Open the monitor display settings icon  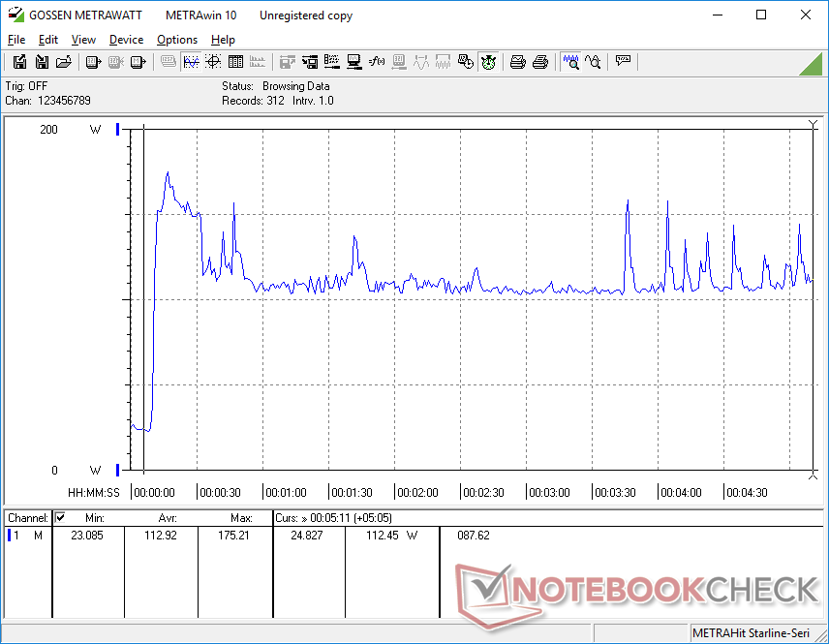pyautogui.click(x=353, y=62)
